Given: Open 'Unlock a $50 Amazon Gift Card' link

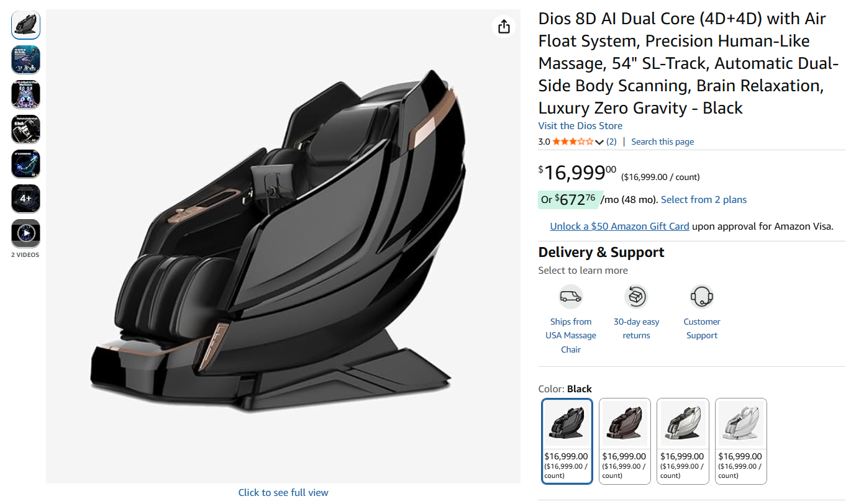Looking at the screenshot, I should coord(619,226).
